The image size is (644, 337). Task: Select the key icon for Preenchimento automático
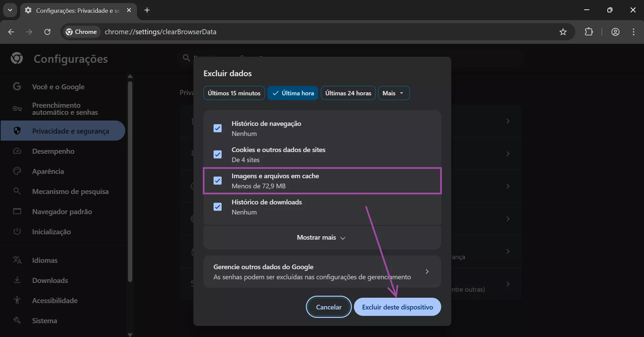point(17,108)
